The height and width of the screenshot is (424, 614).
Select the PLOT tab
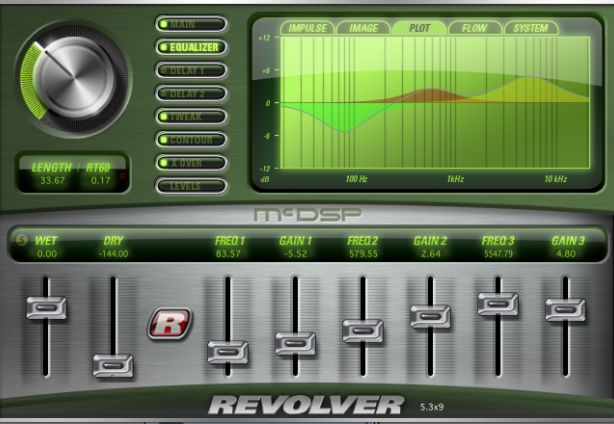click(x=419, y=28)
